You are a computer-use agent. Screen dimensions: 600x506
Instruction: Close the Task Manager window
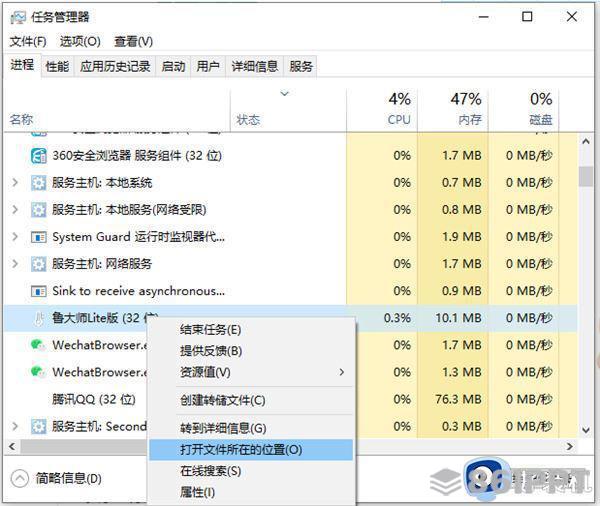pyautogui.click(x=572, y=17)
